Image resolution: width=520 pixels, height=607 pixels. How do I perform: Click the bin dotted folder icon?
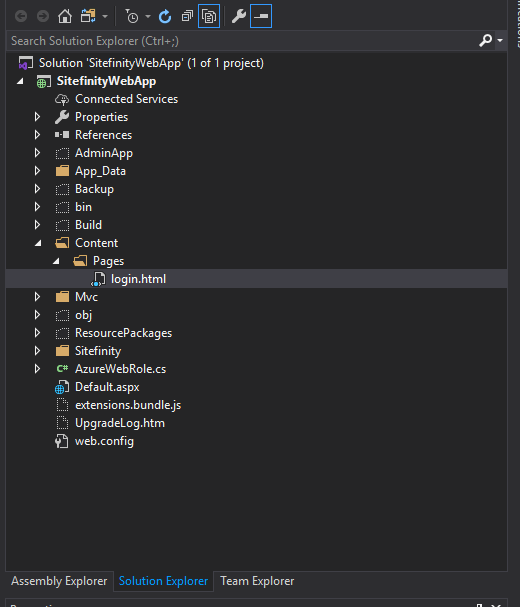62,207
